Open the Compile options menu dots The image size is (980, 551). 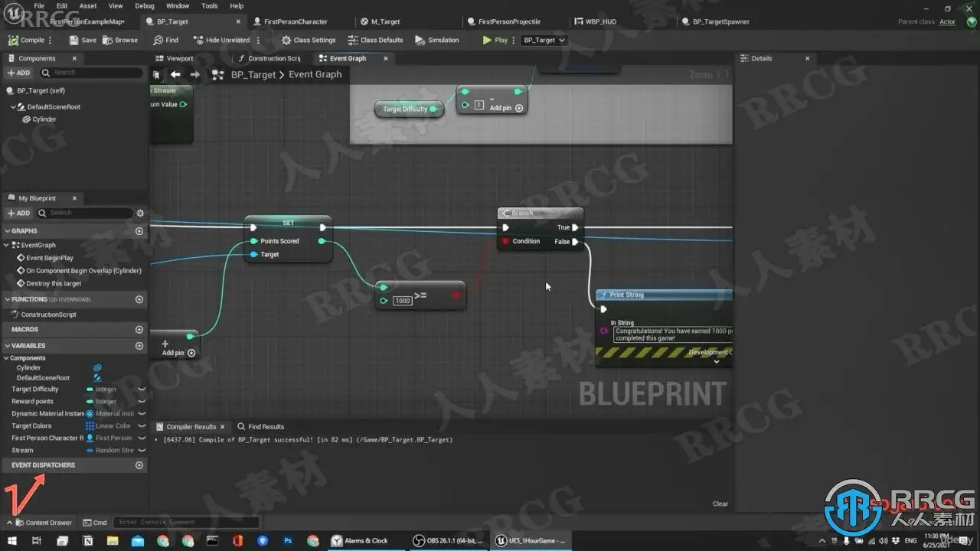pos(51,40)
